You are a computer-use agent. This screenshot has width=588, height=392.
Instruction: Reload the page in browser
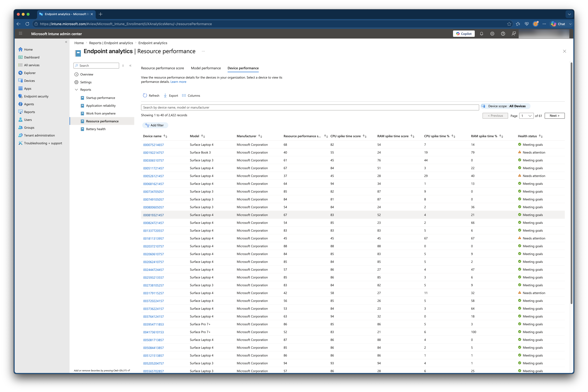(27, 24)
